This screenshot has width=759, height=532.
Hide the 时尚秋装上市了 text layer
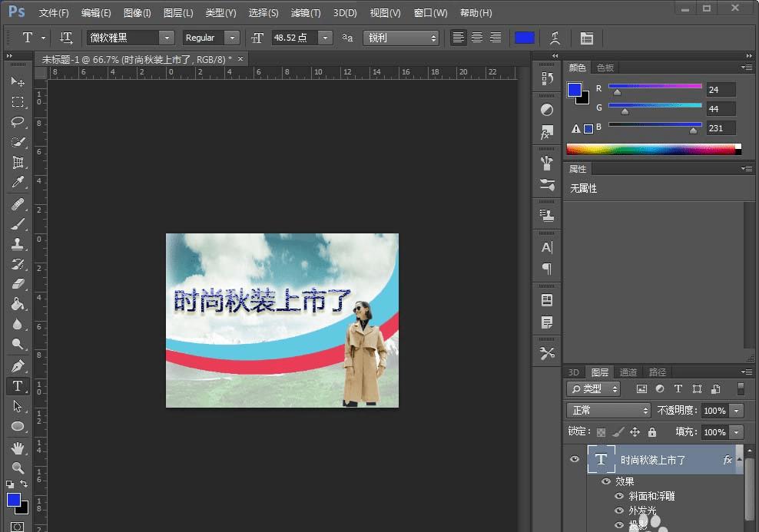pyautogui.click(x=574, y=459)
